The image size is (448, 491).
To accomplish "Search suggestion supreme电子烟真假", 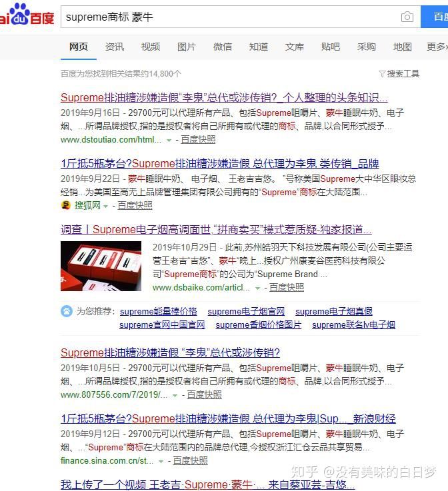I will (x=334, y=312).
